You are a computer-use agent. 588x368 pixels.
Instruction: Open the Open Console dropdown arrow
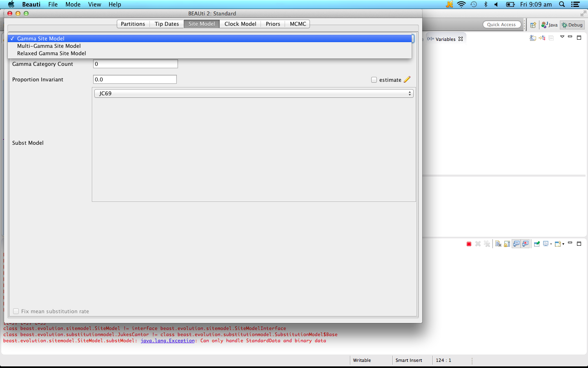(x=563, y=245)
